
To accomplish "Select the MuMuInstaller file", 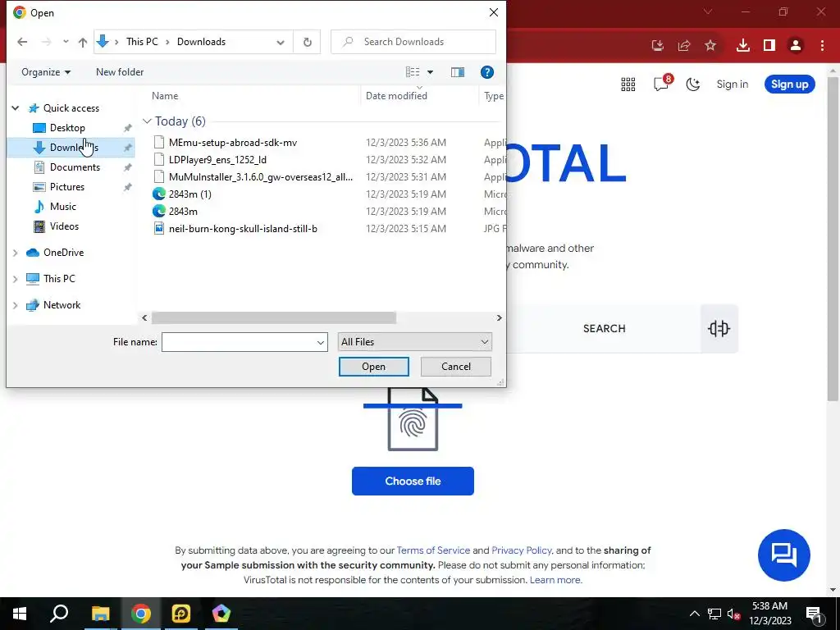I will 260,177.
